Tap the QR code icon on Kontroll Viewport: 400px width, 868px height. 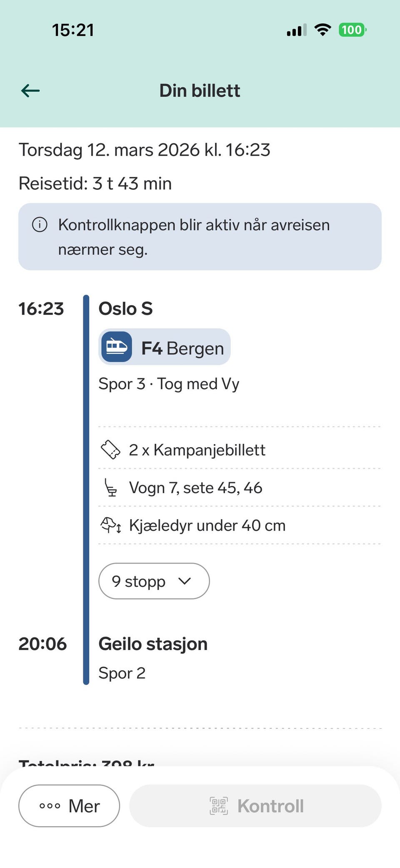pos(219,806)
